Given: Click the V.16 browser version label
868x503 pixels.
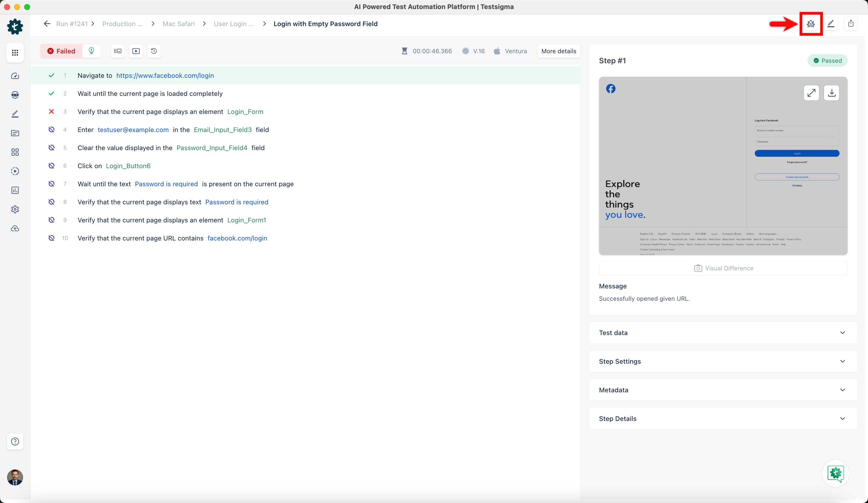Looking at the screenshot, I should pos(479,51).
